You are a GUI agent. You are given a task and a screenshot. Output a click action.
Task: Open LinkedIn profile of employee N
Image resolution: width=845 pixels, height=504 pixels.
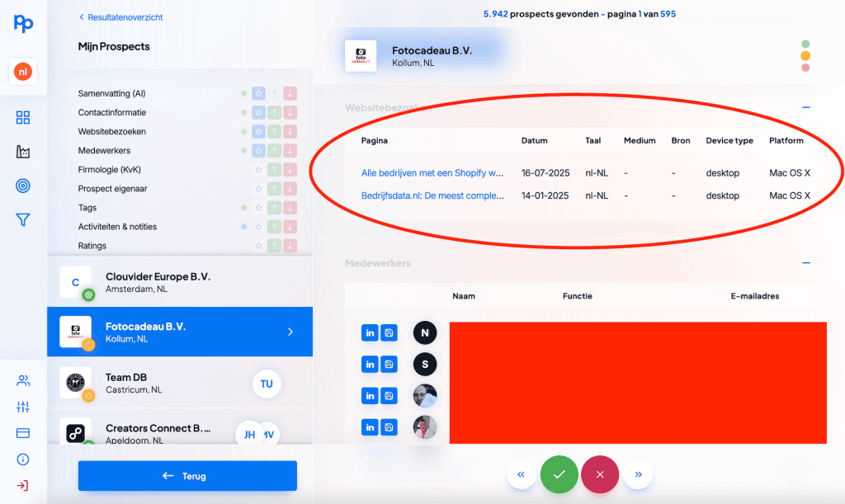click(x=370, y=332)
